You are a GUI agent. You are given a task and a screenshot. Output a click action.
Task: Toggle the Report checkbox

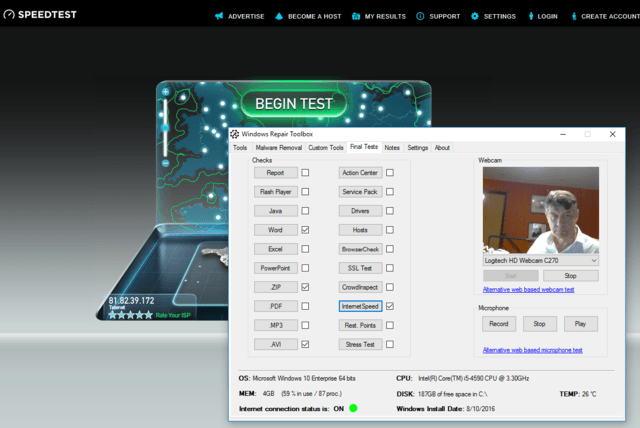pos(305,173)
